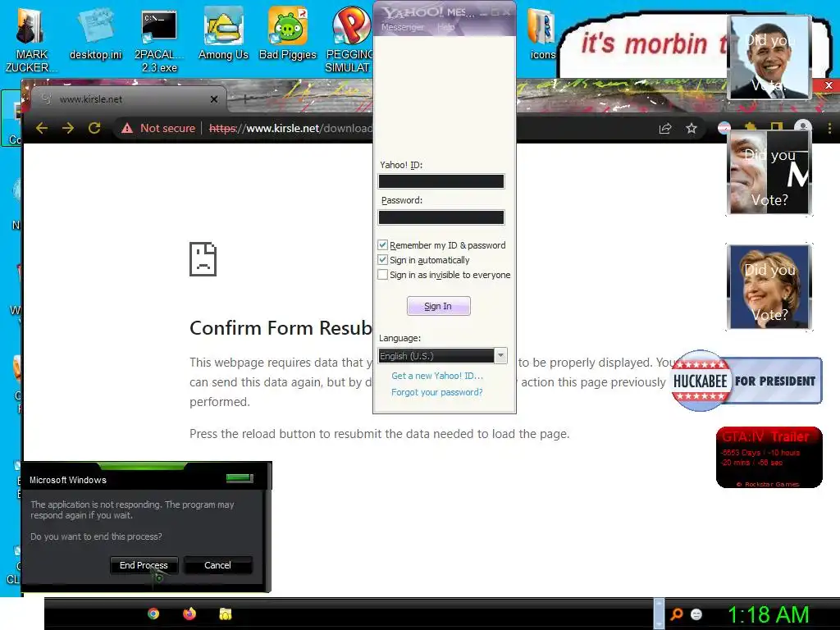Share this page via Chrome share icon
This screenshot has width=840, height=630.
[664, 128]
